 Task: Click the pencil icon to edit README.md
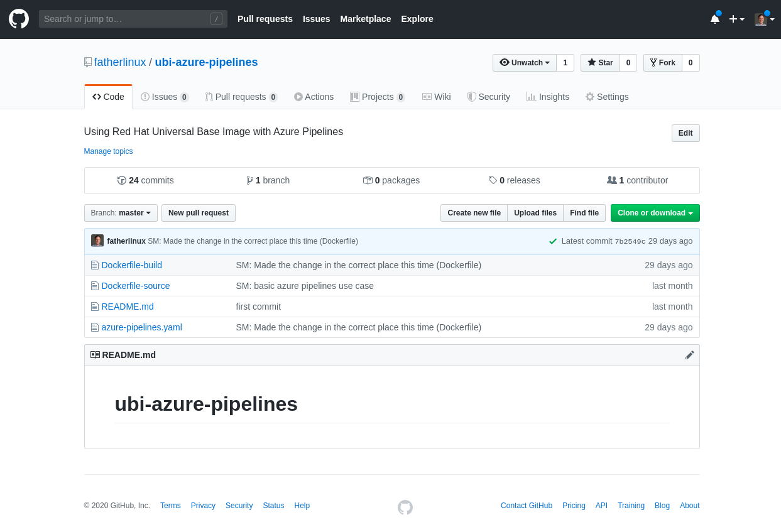pos(689,355)
